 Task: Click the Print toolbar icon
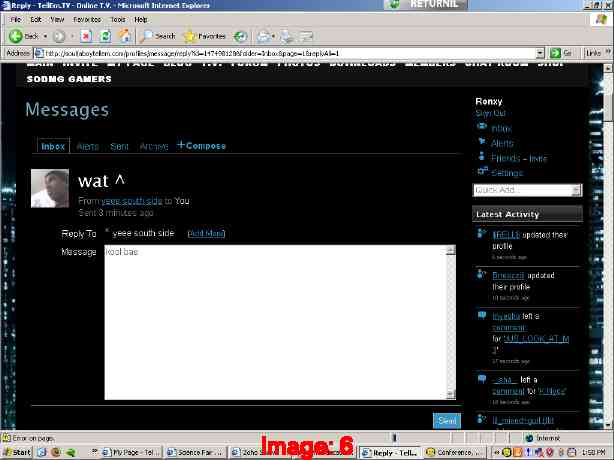click(287, 36)
